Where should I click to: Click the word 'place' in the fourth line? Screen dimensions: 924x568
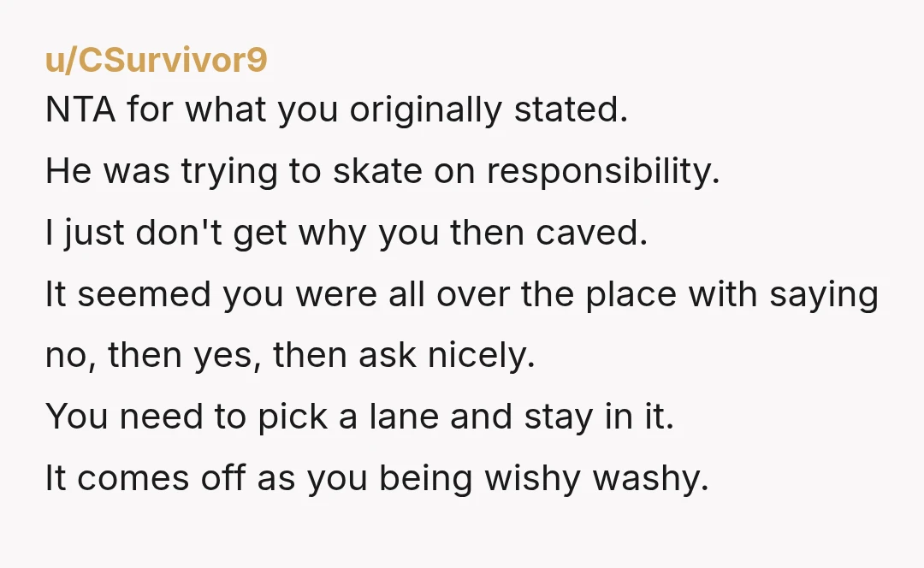[631, 294]
